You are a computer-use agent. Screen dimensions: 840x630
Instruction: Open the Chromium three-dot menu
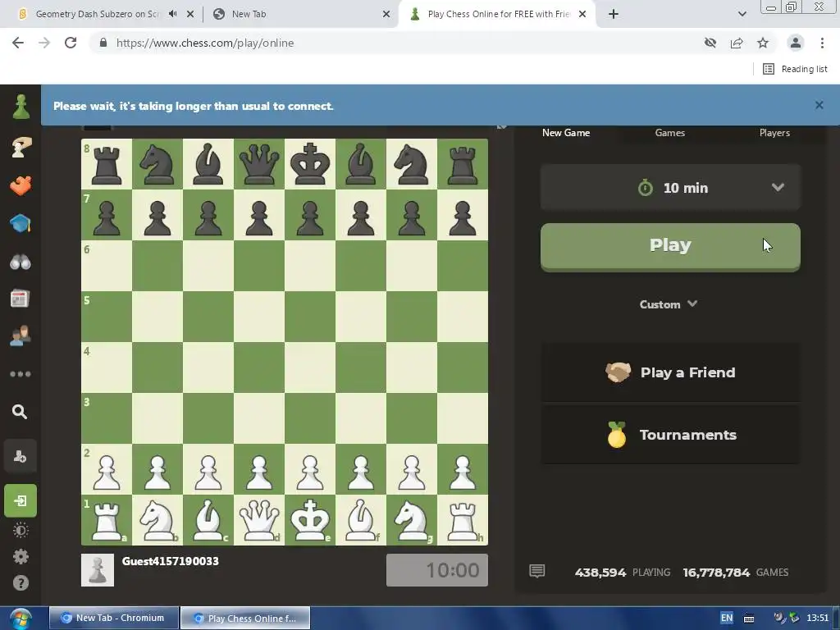point(822,43)
